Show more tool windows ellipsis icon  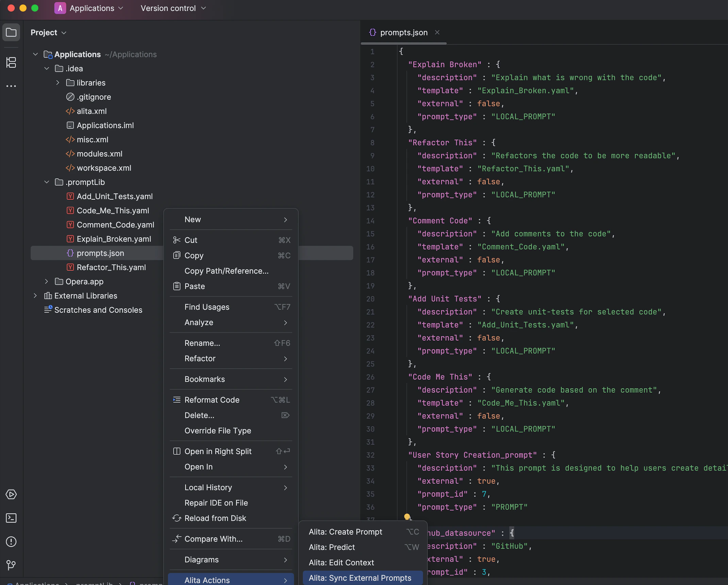pos(11,86)
